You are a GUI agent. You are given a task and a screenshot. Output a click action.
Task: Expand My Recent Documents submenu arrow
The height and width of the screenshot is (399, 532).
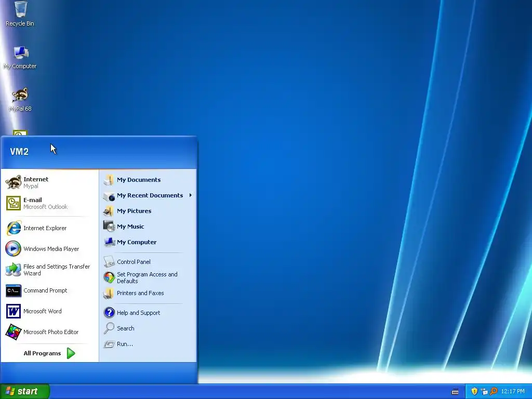tap(191, 195)
